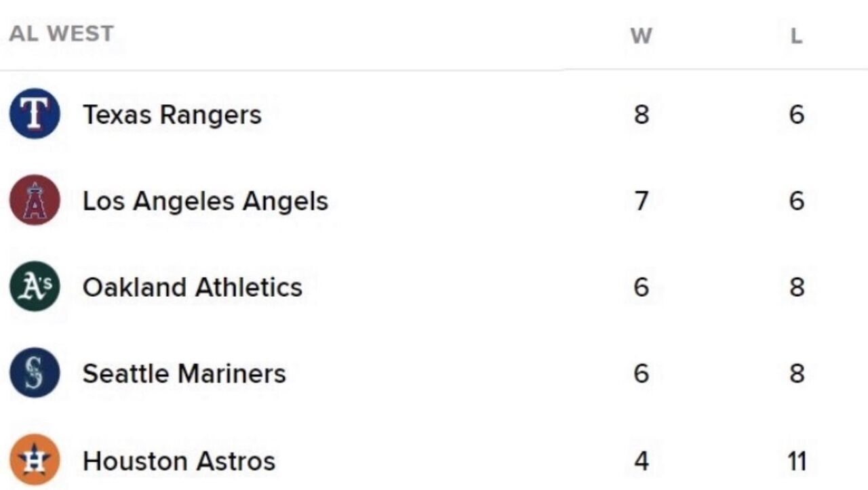This screenshot has width=868, height=490.
Task: Select Seattle Mariners wins value 6
Action: [x=642, y=373]
